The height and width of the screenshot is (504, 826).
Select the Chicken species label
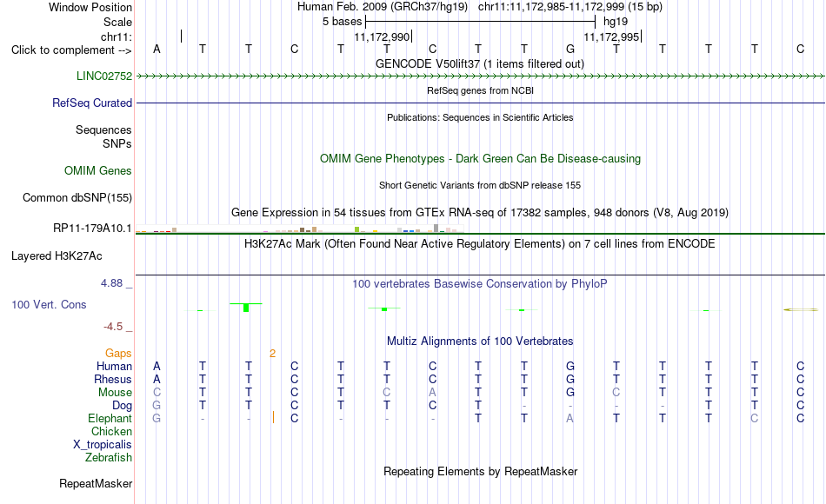coord(111,431)
